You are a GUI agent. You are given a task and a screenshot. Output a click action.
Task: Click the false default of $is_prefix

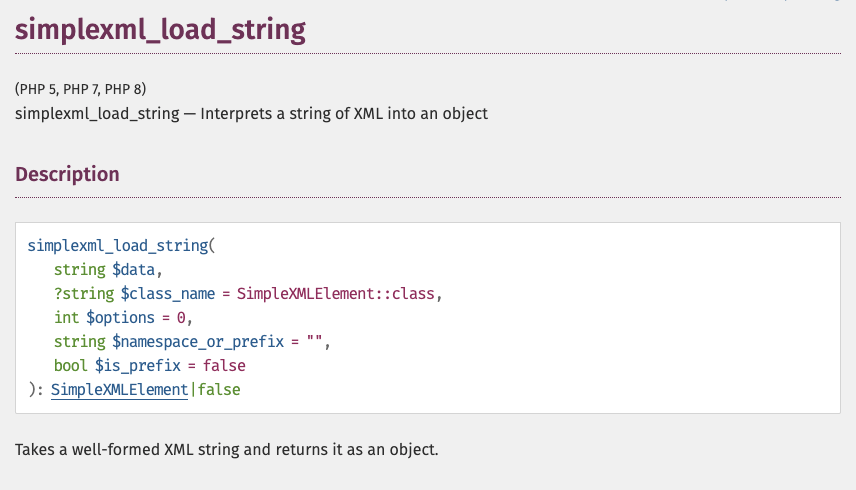(224, 366)
